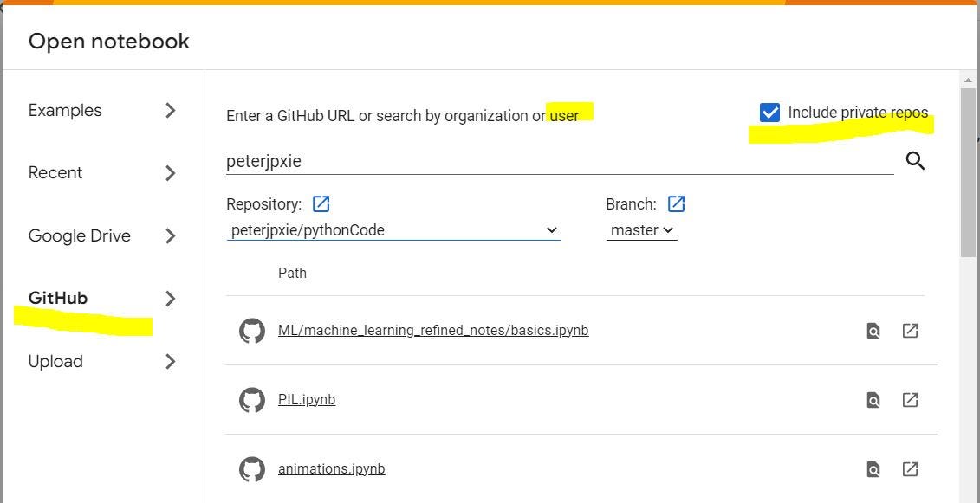The image size is (980, 503).
Task: Click the chevron next to Upload
Action: [170, 362]
